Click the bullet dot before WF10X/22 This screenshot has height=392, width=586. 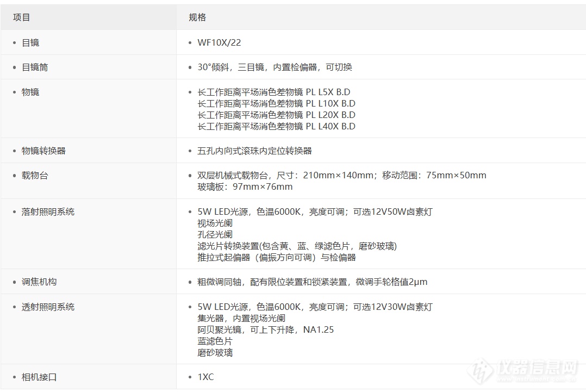click(189, 42)
